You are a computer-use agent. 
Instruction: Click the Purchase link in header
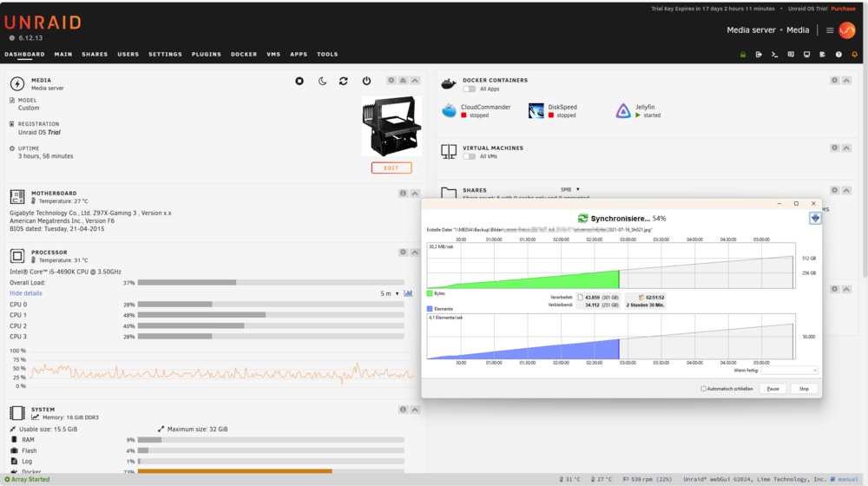(x=843, y=9)
